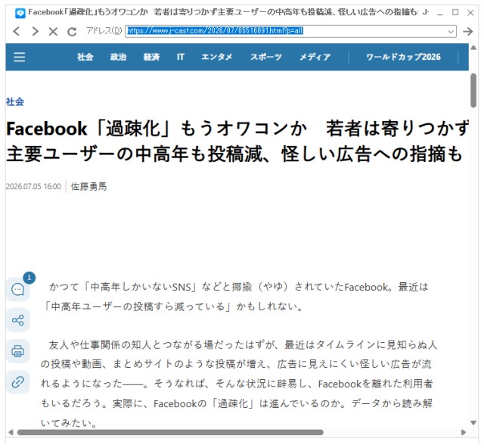Click the scroll up arrow on the vertical scrollbar

click(x=473, y=48)
